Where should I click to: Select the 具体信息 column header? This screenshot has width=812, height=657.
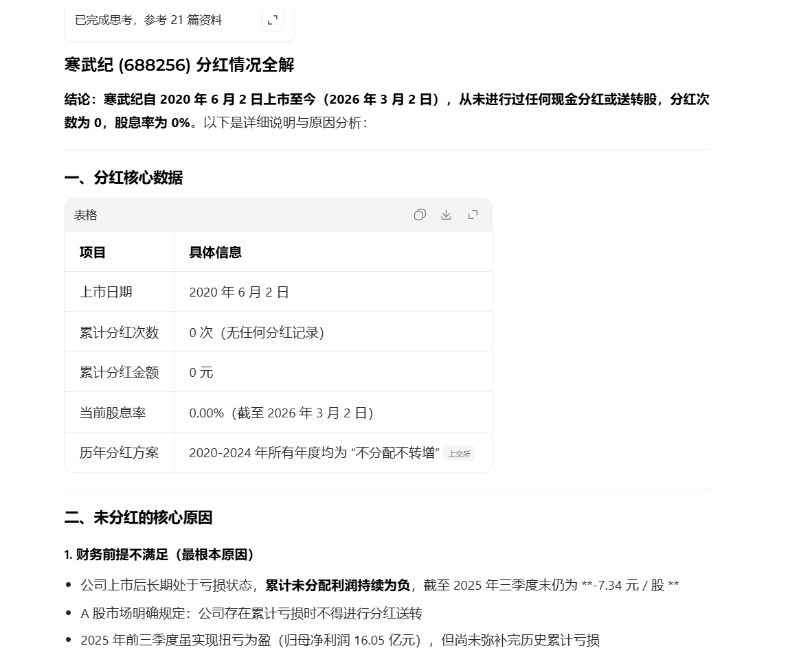216,253
